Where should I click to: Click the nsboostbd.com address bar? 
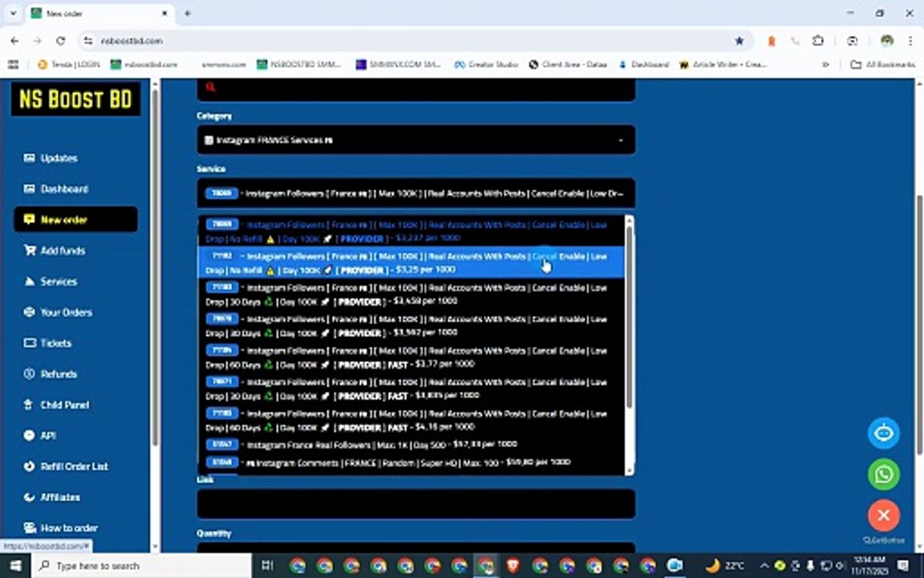tap(412, 41)
